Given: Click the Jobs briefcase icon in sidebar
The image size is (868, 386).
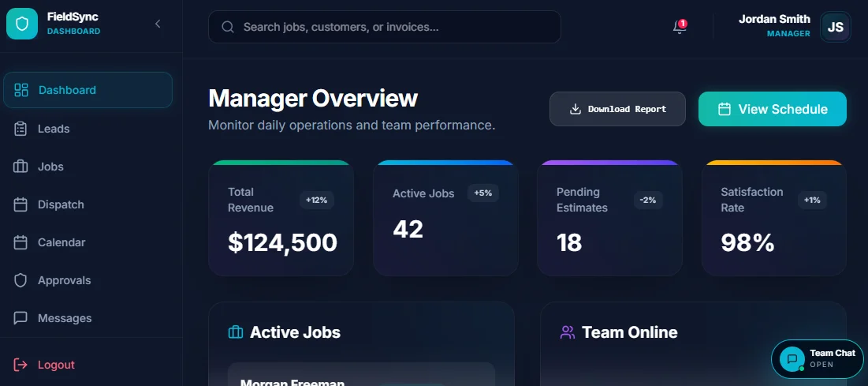Looking at the screenshot, I should (20, 167).
